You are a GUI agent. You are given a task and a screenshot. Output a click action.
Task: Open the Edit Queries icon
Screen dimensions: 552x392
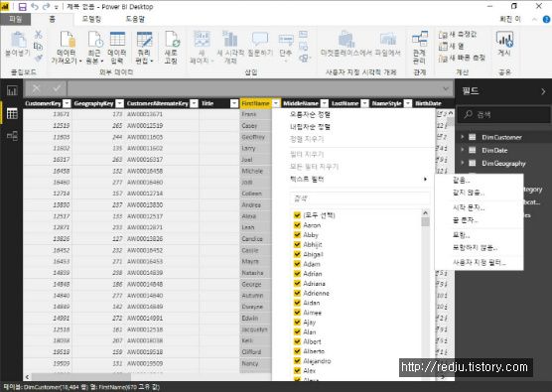[x=144, y=39]
